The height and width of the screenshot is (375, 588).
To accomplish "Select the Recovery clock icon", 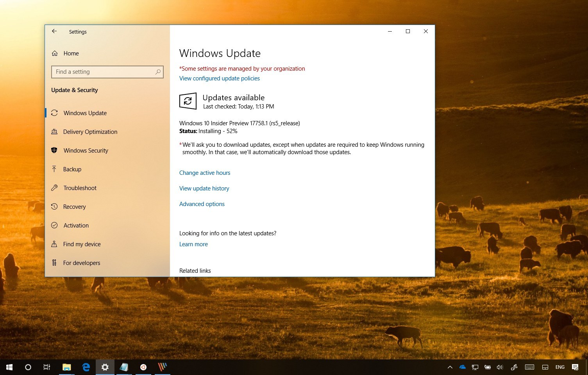I will (x=55, y=206).
